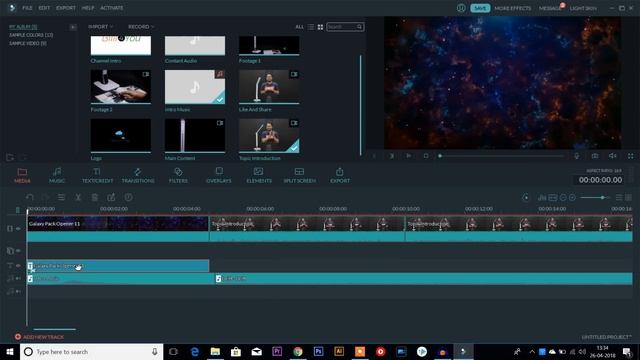This screenshot has width=640, height=360.
Task: Open the Split Screen library tab
Action: click(300, 175)
